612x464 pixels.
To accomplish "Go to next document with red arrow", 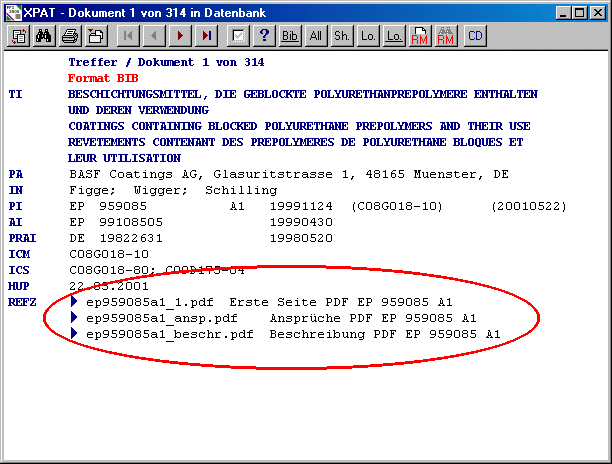I will 180,36.
